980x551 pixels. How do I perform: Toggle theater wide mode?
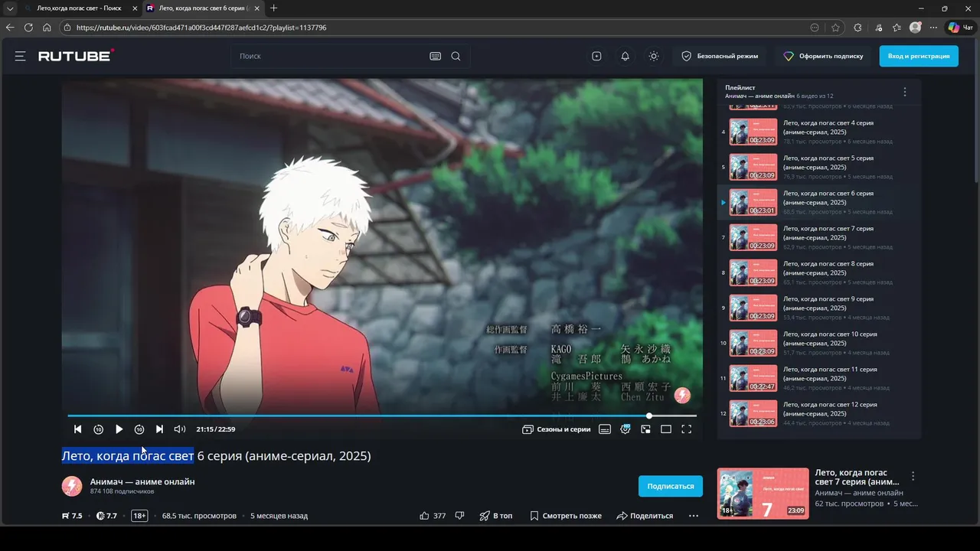[666, 429]
